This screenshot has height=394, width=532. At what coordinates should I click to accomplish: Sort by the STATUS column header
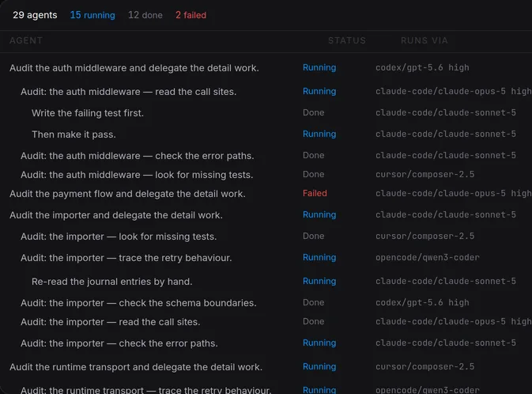click(347, 40)
